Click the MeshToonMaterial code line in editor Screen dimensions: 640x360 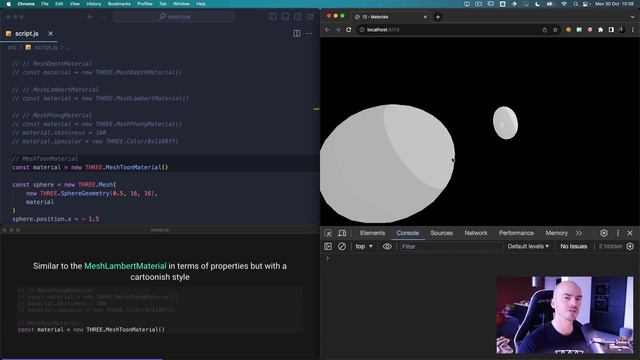pos(90,167)
